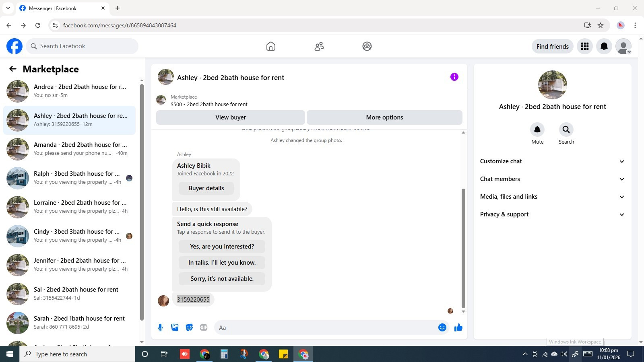The image size is (644, 362).
Task: Click the conversation list scrollbar
Action: click(x=142, y=202)
